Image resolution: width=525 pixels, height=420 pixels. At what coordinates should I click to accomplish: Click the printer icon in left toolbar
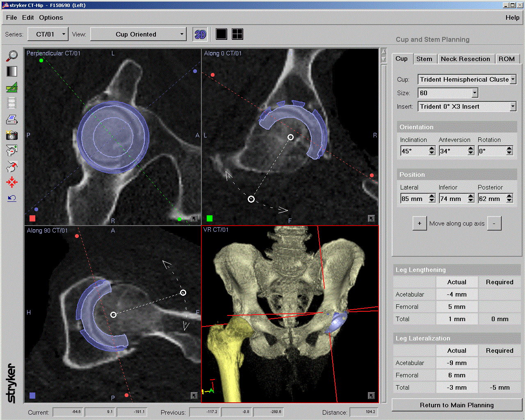pyautogui.click(x=12, y=119)
